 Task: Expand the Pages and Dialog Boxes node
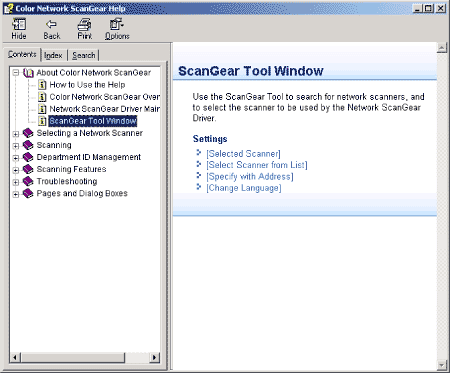(16, 194)
